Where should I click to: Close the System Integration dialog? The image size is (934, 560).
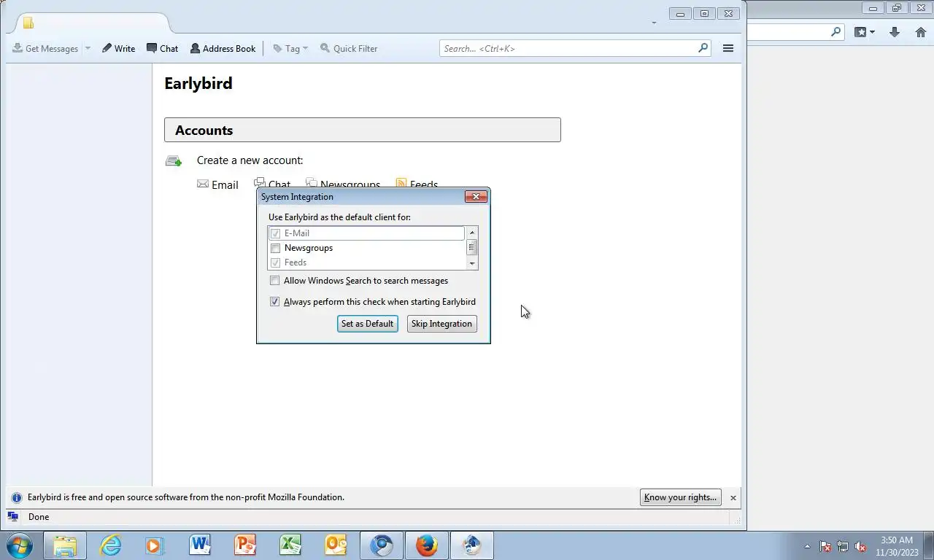coord(476,197)
